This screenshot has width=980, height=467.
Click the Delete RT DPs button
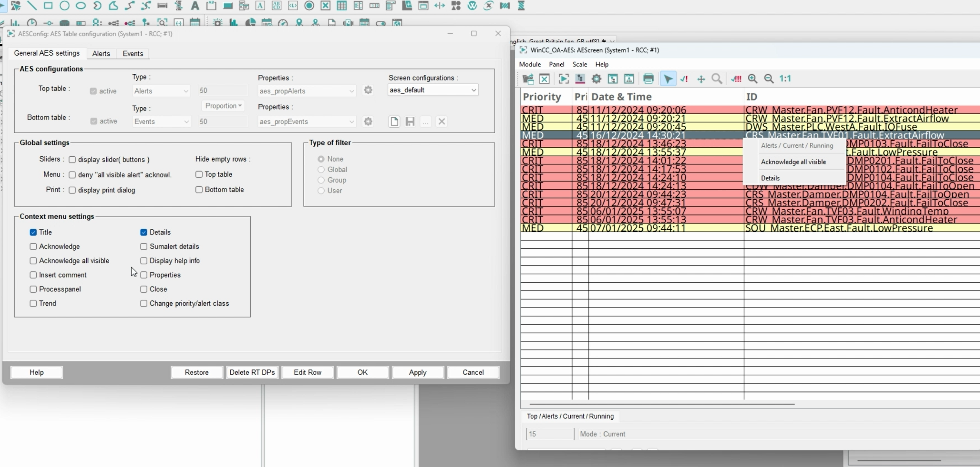click(252, 372)
